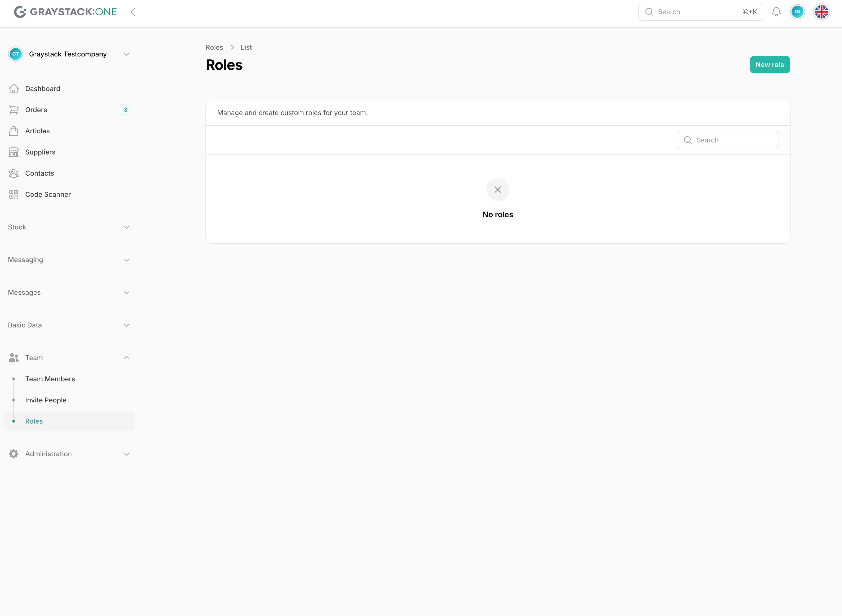
Task: Open the GI user avatar menu
Action: coord(797,12)
